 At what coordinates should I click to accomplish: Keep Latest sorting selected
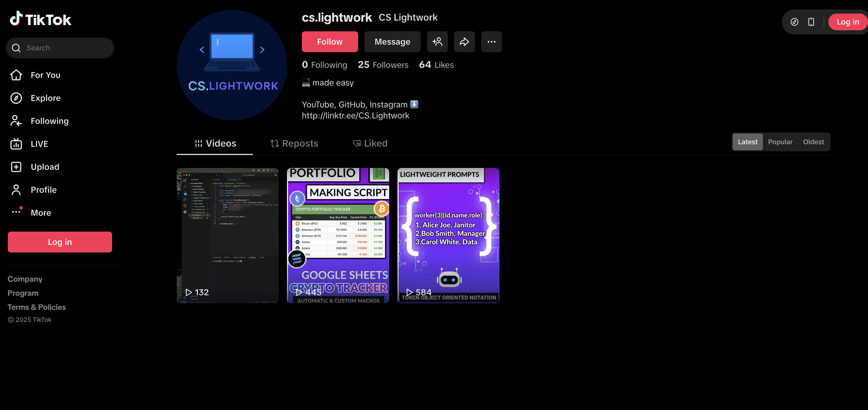[x=747, y=142]
